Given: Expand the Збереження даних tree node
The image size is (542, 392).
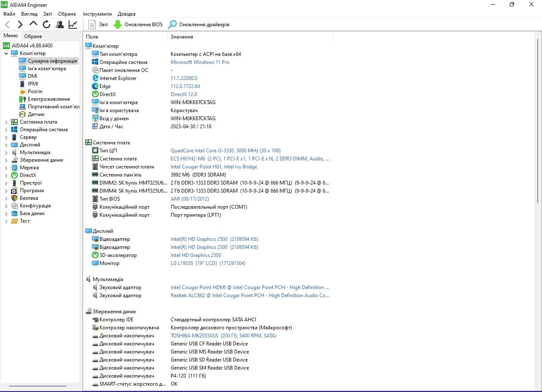Looking at the screenshot, I should [x=6, y=160].
